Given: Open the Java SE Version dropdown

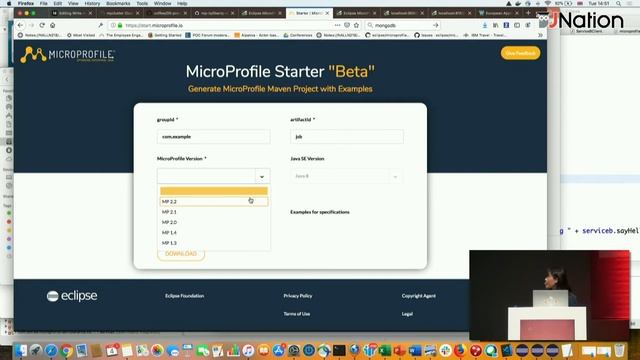Looking at the screenshot, I should pyautogui.click(x=346, y=176).
